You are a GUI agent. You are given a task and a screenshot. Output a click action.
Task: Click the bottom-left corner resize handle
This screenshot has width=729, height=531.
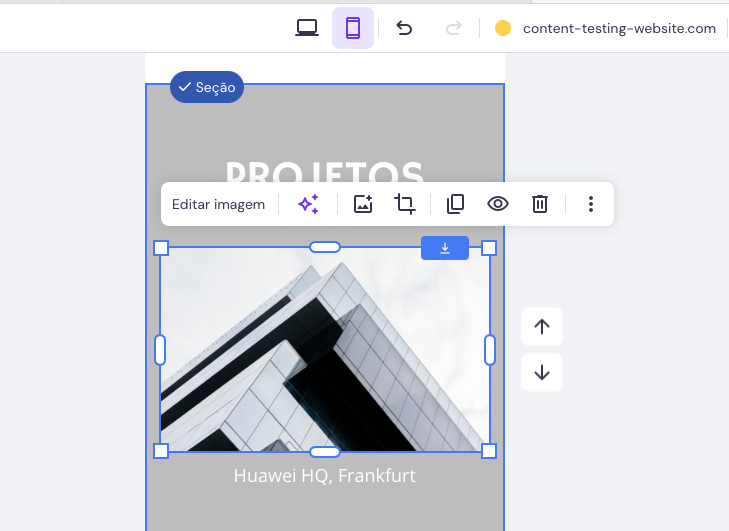tap(161, 451)
